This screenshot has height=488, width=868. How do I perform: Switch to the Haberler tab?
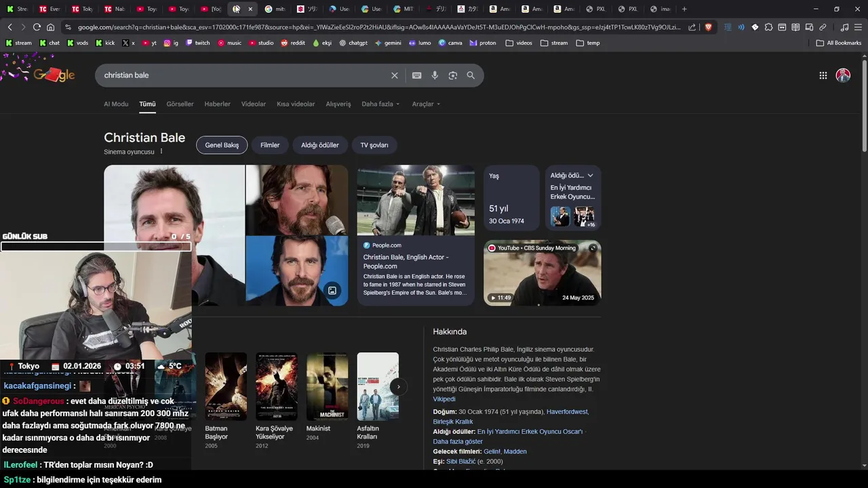click(x=217, y=104)
